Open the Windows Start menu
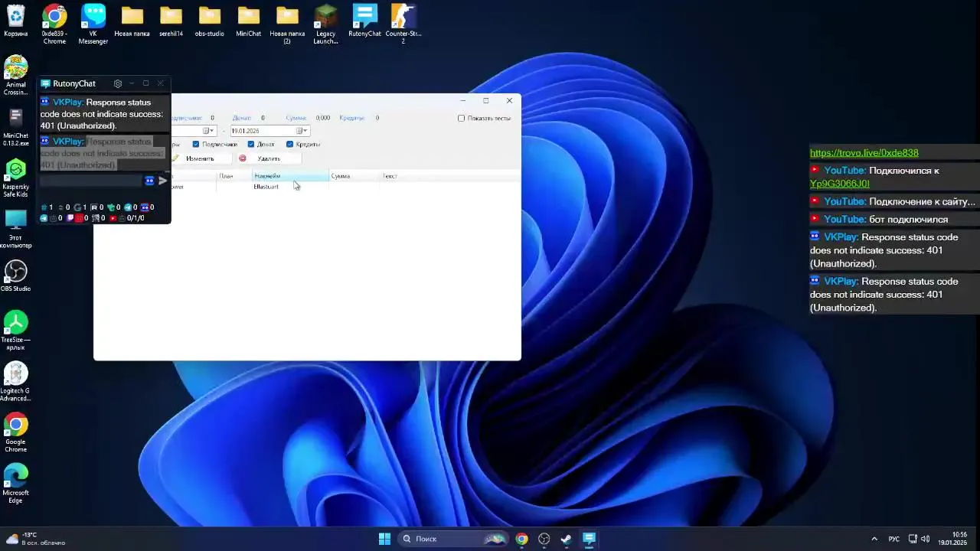The width and height of the screenshot is (980, 551). [384, 539]
